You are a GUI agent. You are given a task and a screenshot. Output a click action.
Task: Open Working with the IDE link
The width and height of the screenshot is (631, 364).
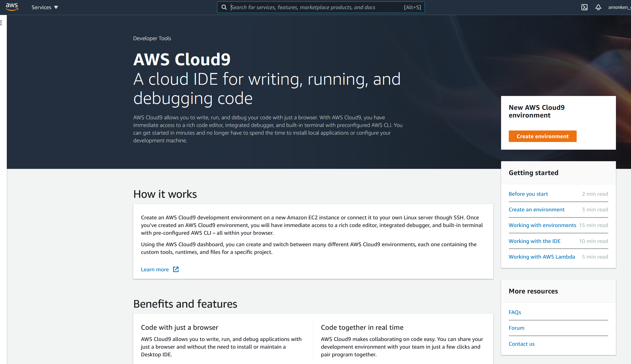coord(534,241)
